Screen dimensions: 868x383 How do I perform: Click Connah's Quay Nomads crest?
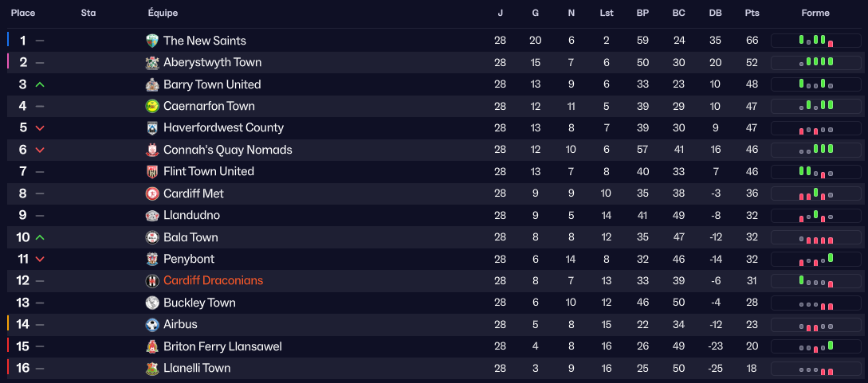pos(152,150)
